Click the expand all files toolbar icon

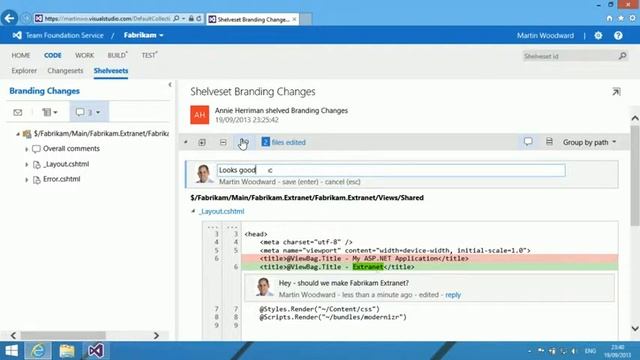coord(202,142)
